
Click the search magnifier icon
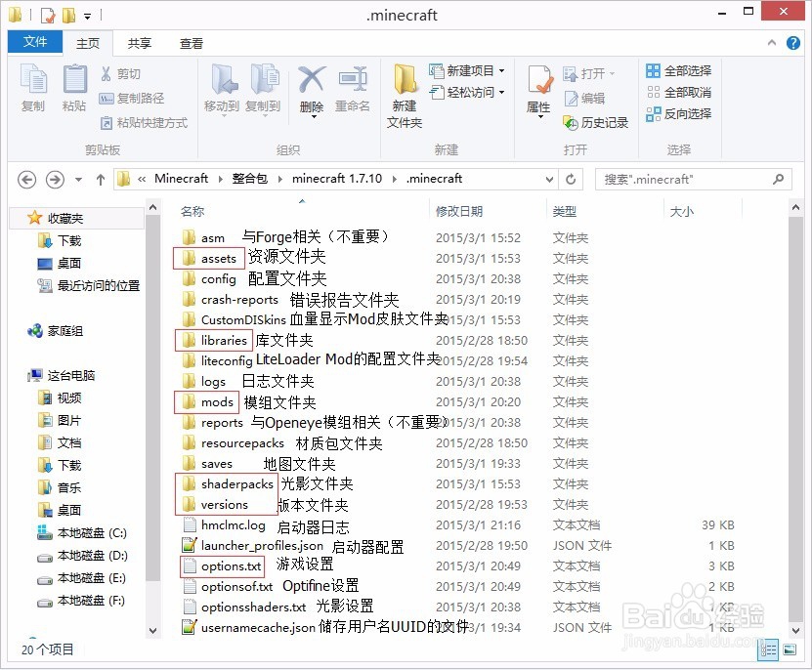point(778,179)
